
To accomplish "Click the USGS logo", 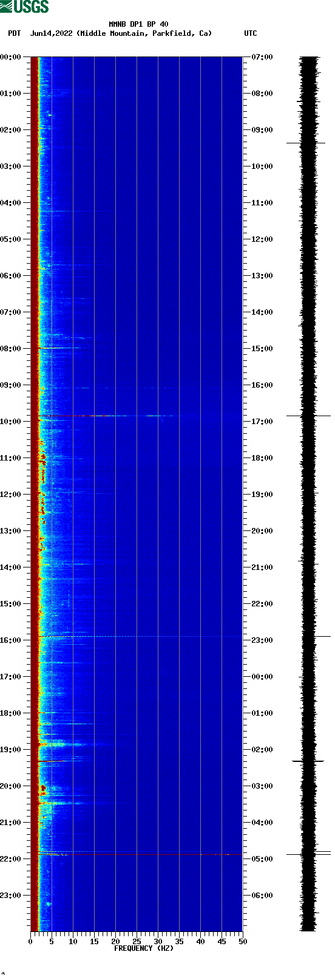I will click(x=24, y=7).
